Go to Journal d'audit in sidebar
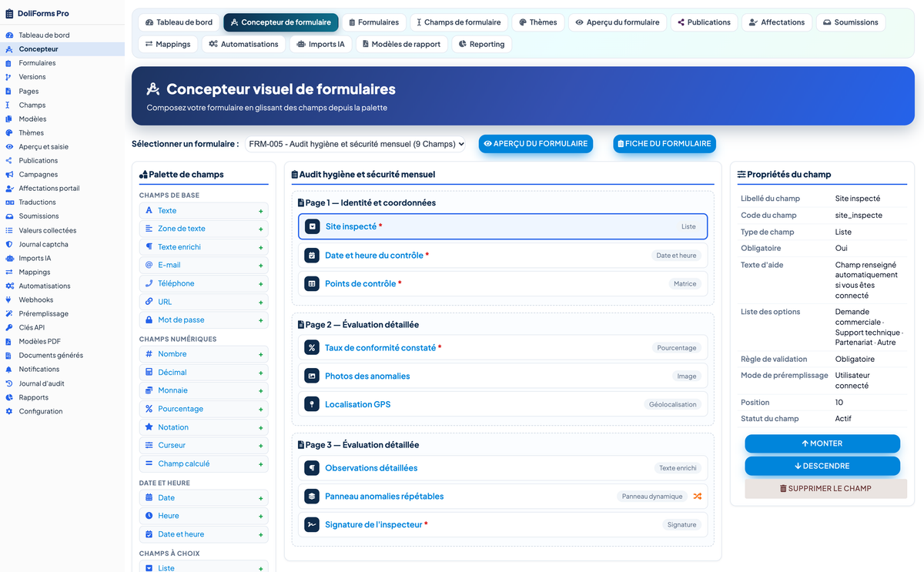Image resolution: width=924 pixels, height=572 pixels. [x=42, y=383]
